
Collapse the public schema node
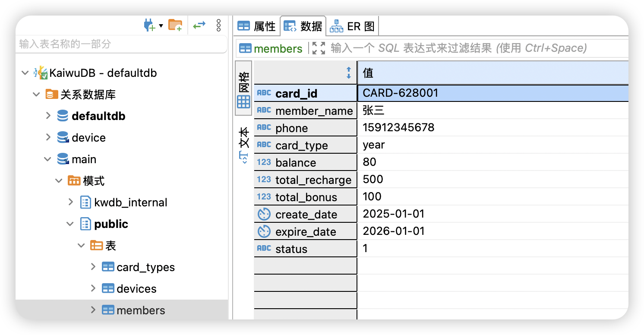pyautogui.click(x=71, y=224)
